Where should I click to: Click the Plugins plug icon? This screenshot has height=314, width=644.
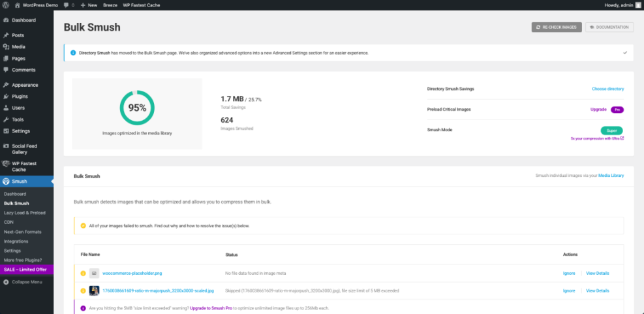coord(6,97)
